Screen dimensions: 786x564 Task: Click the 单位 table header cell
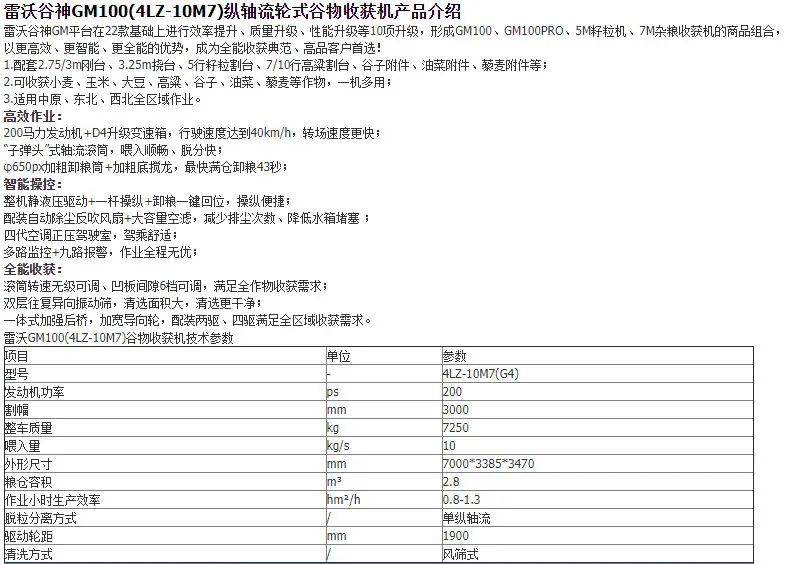coord(383,356)
